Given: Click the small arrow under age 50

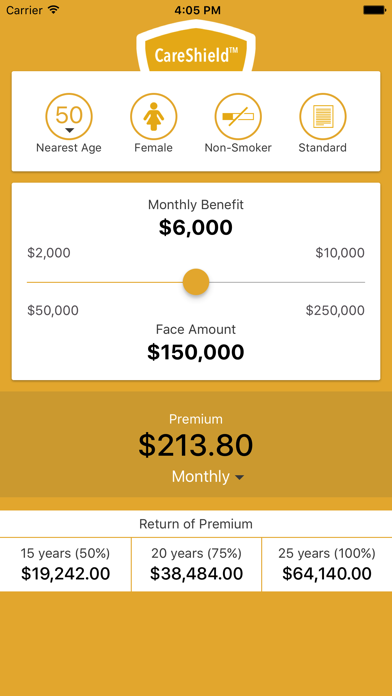Looking at the screenshot, I should coord(69,130).
